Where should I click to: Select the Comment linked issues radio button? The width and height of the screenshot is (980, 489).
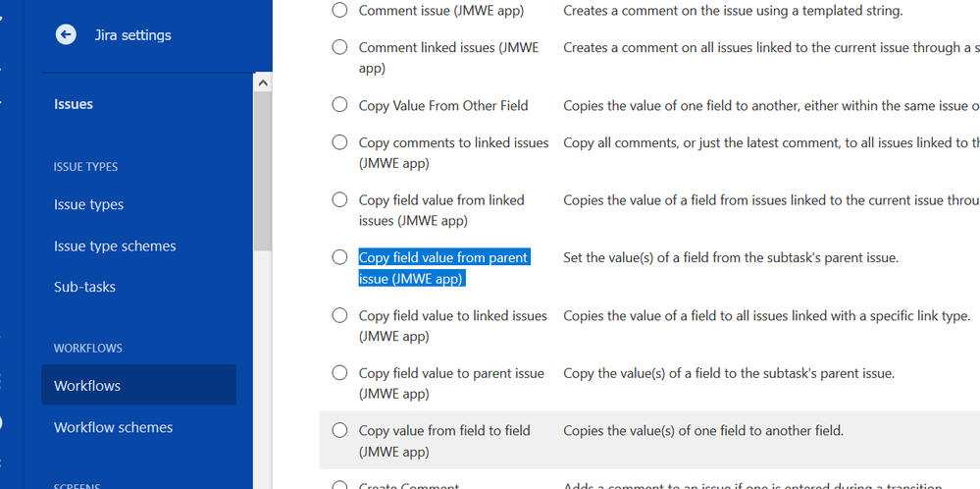click(x=339, y=47)
